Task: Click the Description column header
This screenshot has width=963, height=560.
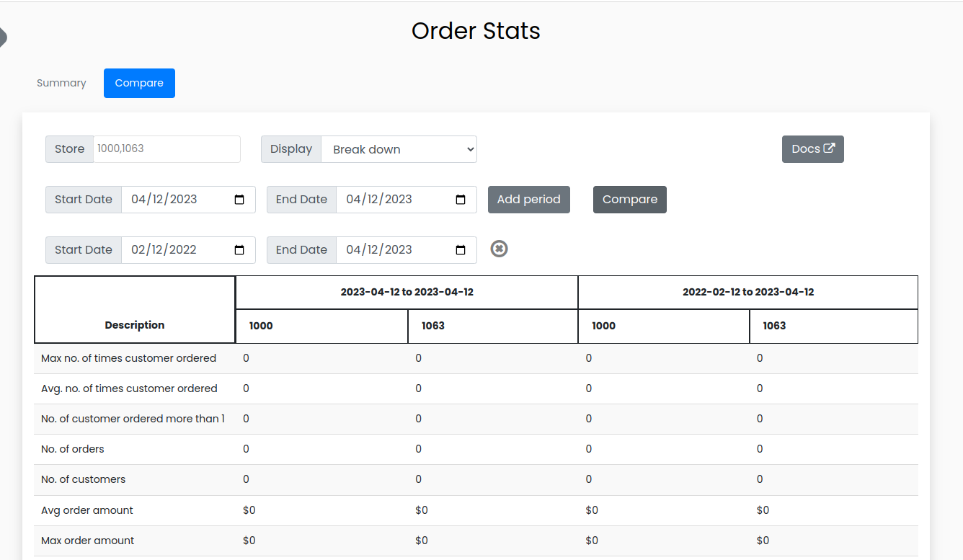Action: coord(135,325)
